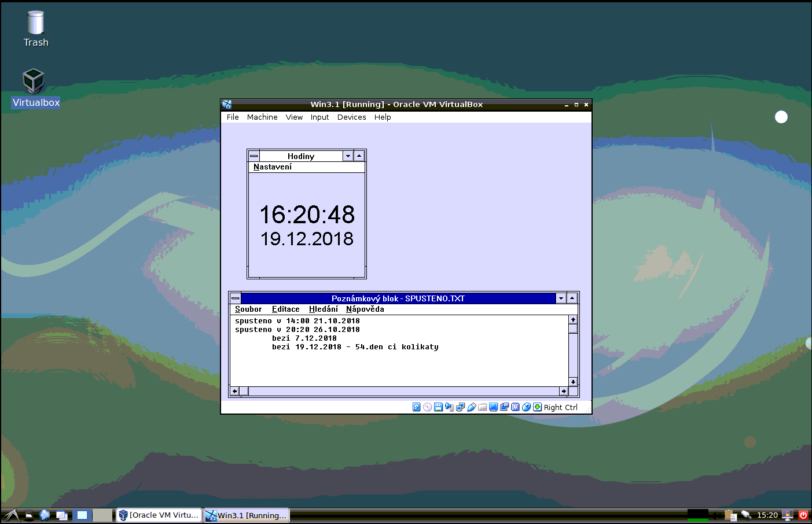This screenshot has height=524, width=812.
Task: Click the optical disc indicator in VirtualBox status bar
Action: 427,407
